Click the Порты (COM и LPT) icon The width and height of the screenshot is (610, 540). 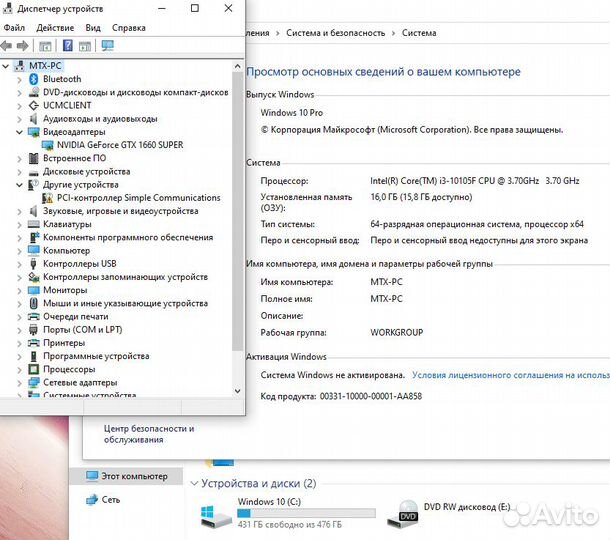tap(33, 330)
